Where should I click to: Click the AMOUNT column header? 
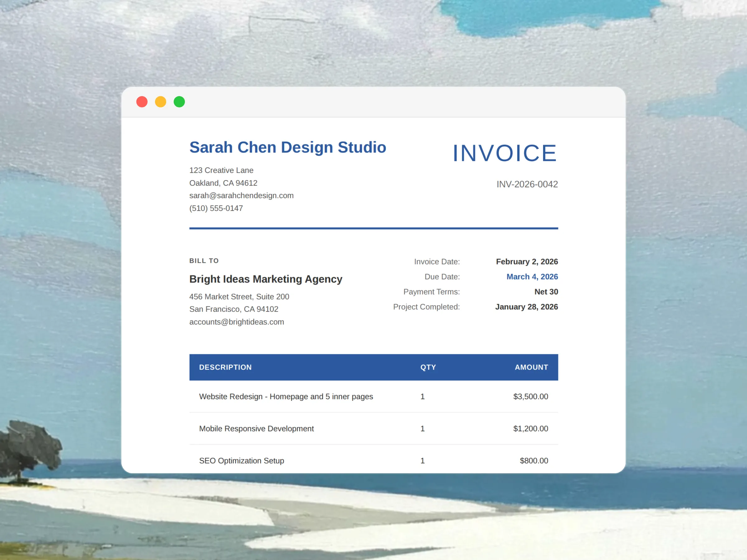click(x=531, y=367)
